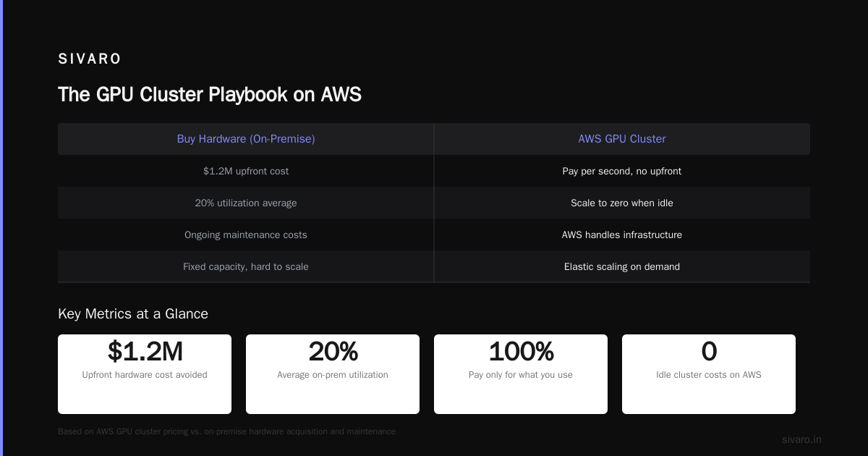Open the 0 idle cluster costs card

[709, 374]
